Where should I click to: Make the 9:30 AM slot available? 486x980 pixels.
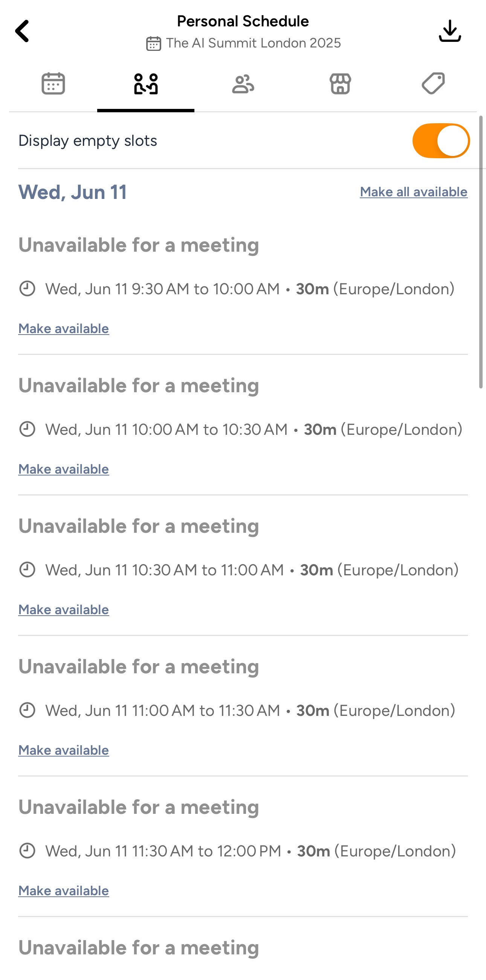[64, 329]
